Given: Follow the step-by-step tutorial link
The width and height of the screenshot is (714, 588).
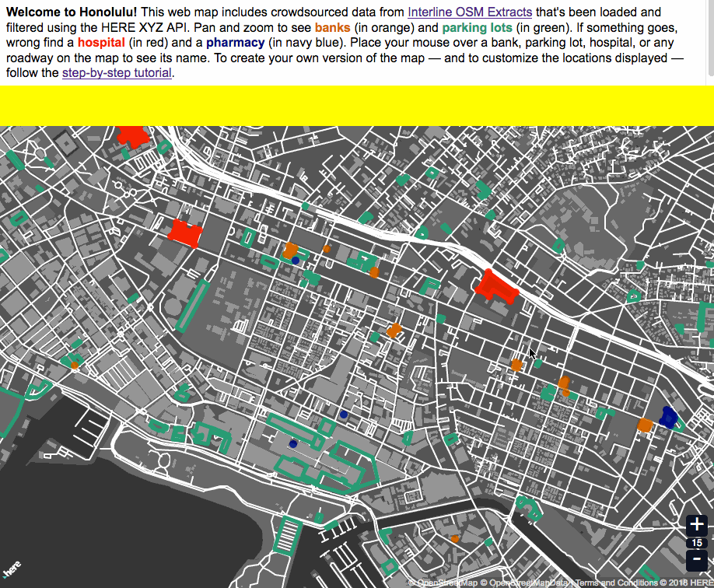Looking at the screenshot, I should coord(116,72).
